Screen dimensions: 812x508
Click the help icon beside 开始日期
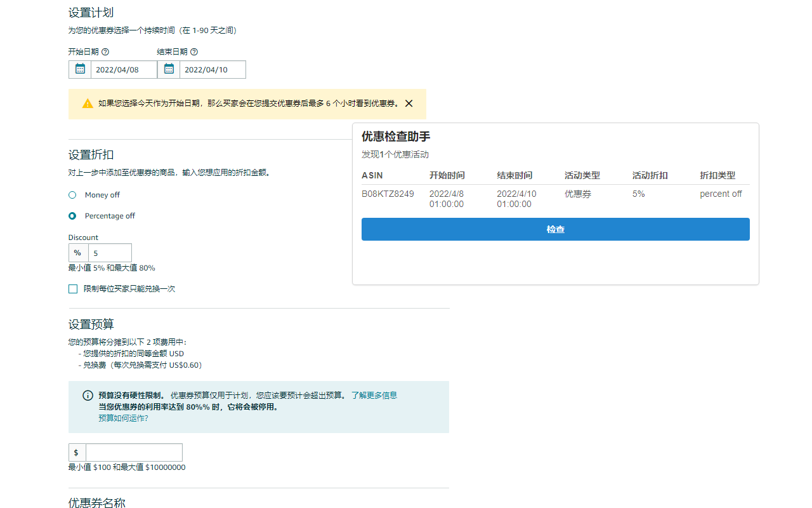(x=105, y=51)
